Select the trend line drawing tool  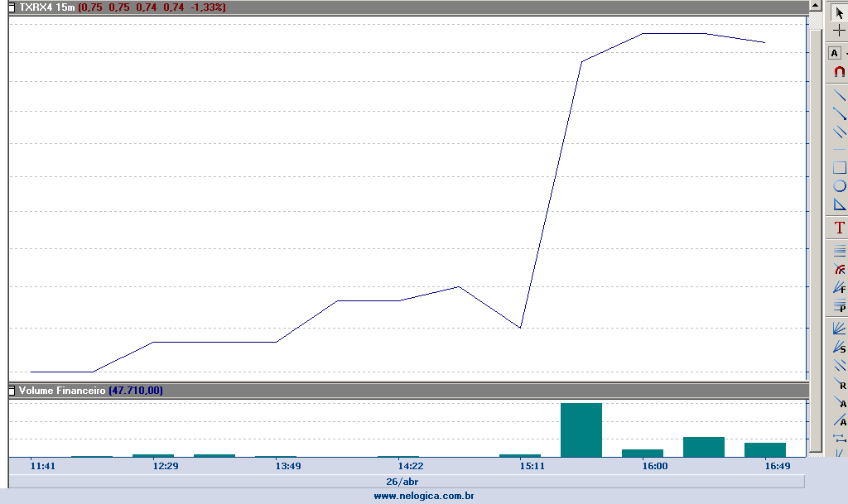click(838, 95)
